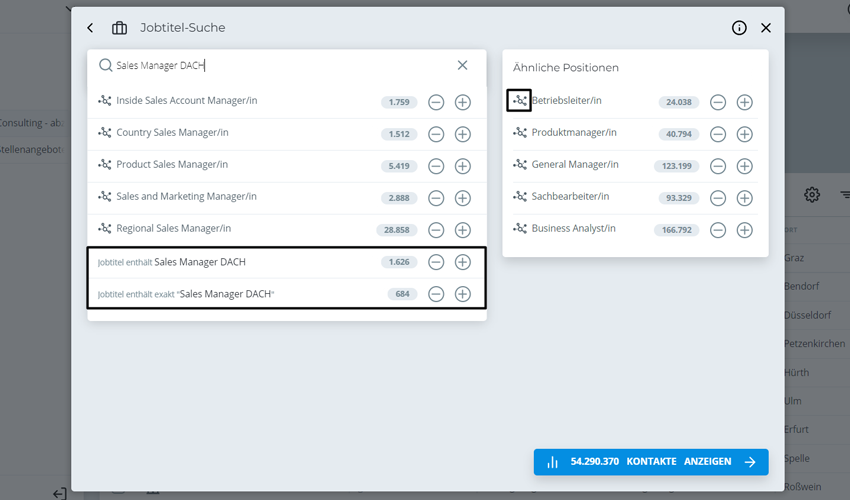
Task: Click the back arrow in Jobtitel-Suche header
Action: click(x=90, y=28)
